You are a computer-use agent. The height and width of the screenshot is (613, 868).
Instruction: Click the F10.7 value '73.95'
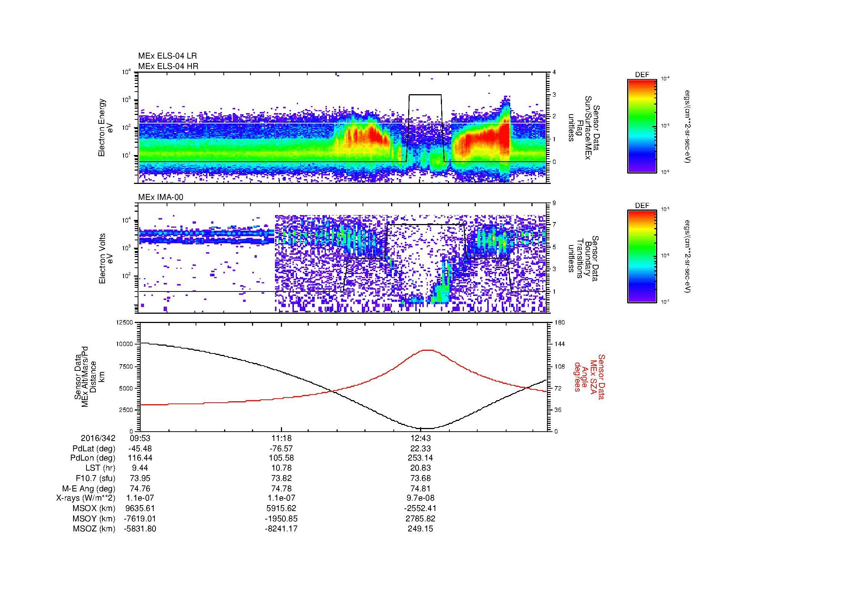(x=140, y=478)
